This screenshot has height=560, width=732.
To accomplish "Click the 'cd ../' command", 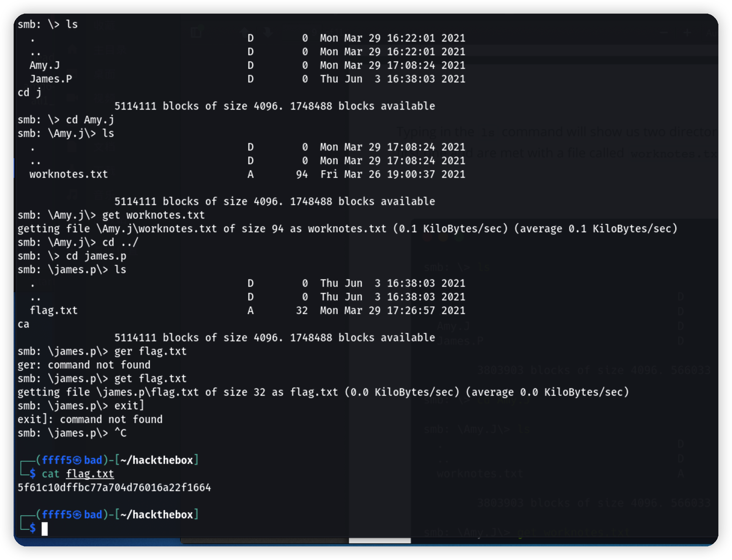I will click(x=120, y=243).
